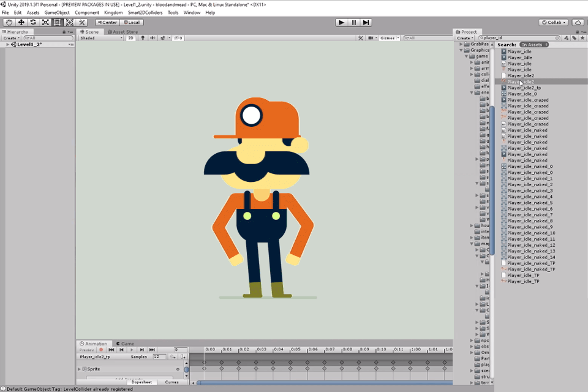Select the Move tool

point(21,22)
